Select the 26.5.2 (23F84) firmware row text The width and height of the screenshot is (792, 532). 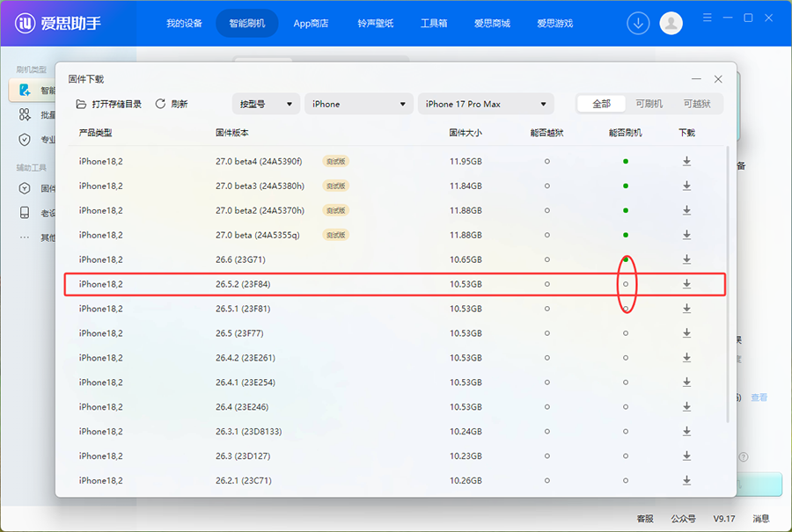click(x=243, y=284)
